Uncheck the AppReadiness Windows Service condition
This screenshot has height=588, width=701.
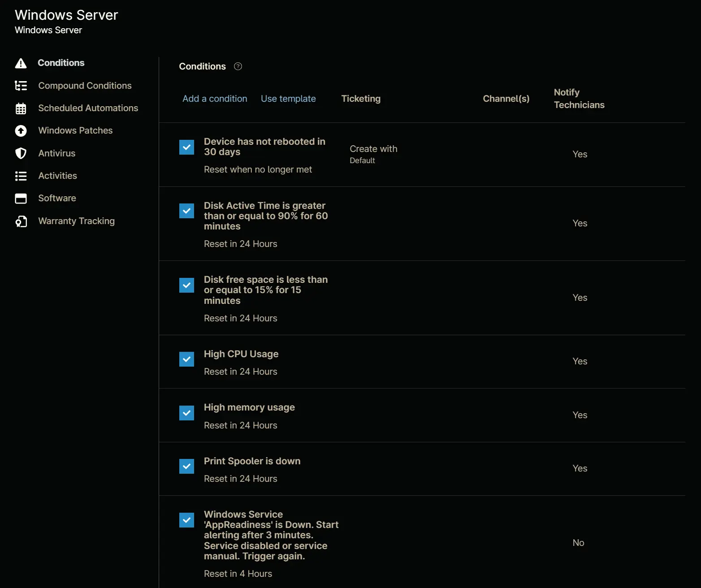point(186,520)
